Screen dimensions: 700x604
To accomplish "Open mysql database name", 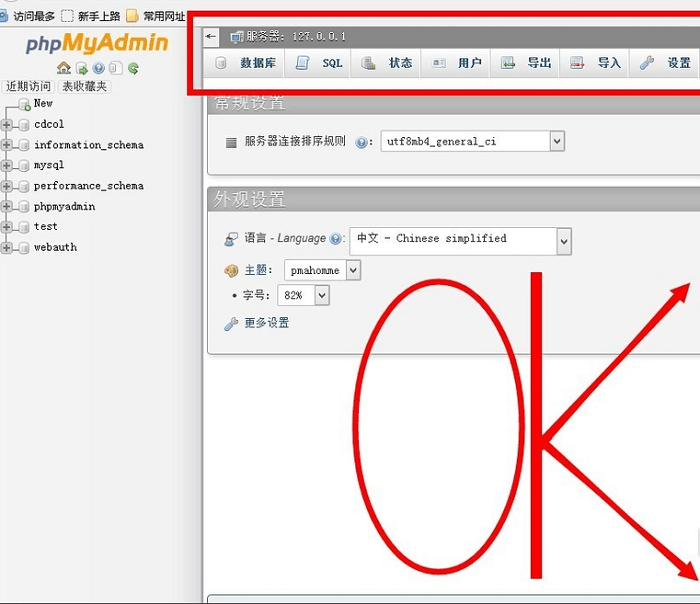I will point(49,165).
